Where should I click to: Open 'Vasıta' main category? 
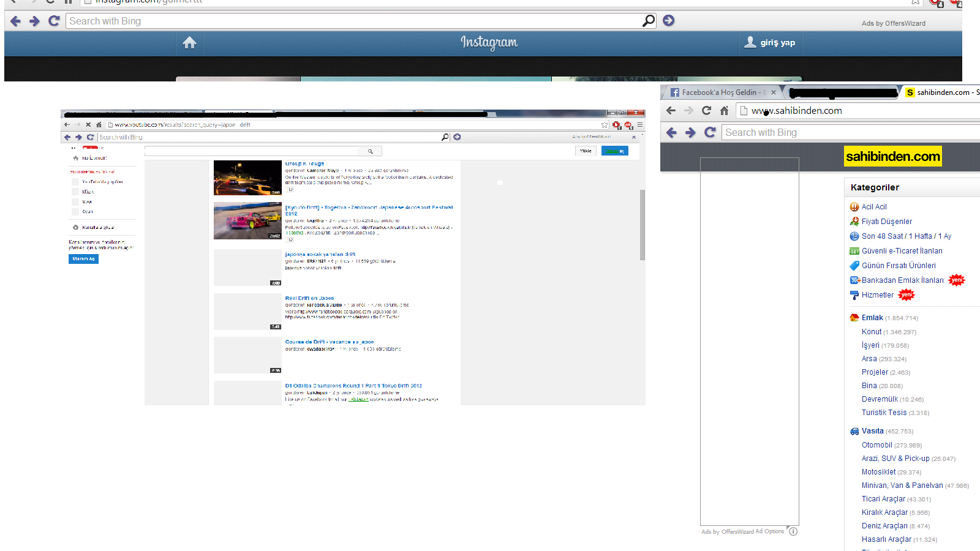tap(872, 431)
